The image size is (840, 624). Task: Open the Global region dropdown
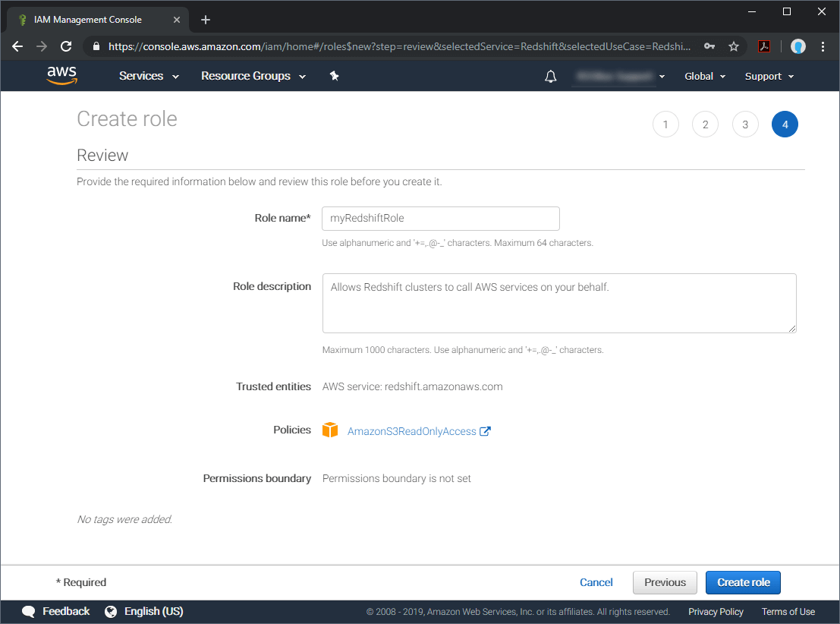click(705, 76)
